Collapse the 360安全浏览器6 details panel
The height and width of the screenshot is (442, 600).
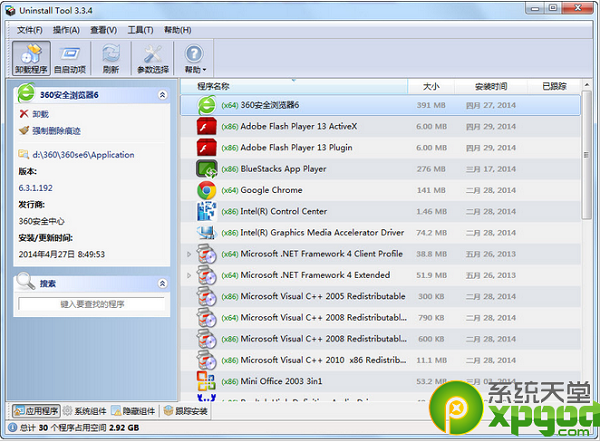coord(162,95)
